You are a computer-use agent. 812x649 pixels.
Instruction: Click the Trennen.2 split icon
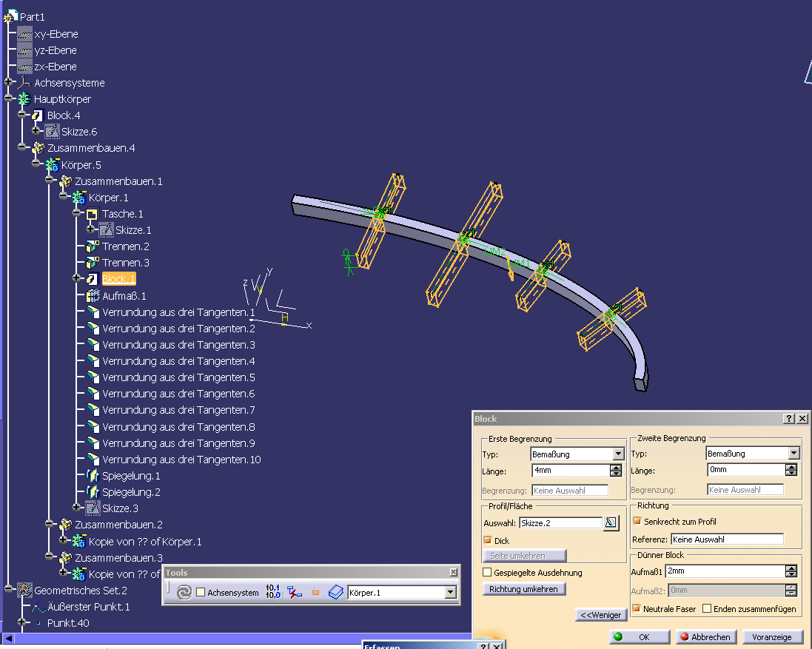tap(93, 246)
